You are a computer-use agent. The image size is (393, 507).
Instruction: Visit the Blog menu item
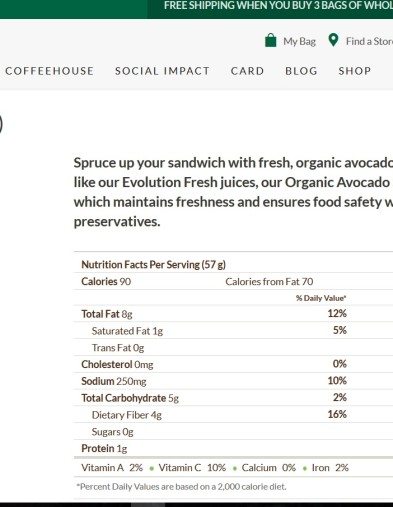click(x=301, y=71)
